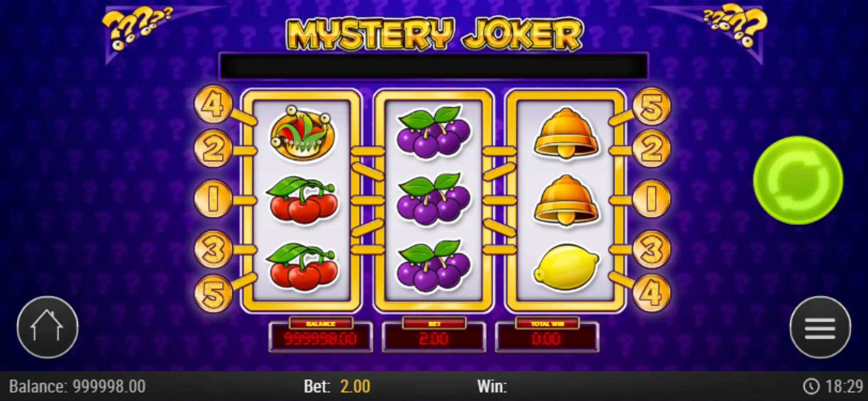
Task: Click the lemon symbol on third reel
Action: click(566, 267)
